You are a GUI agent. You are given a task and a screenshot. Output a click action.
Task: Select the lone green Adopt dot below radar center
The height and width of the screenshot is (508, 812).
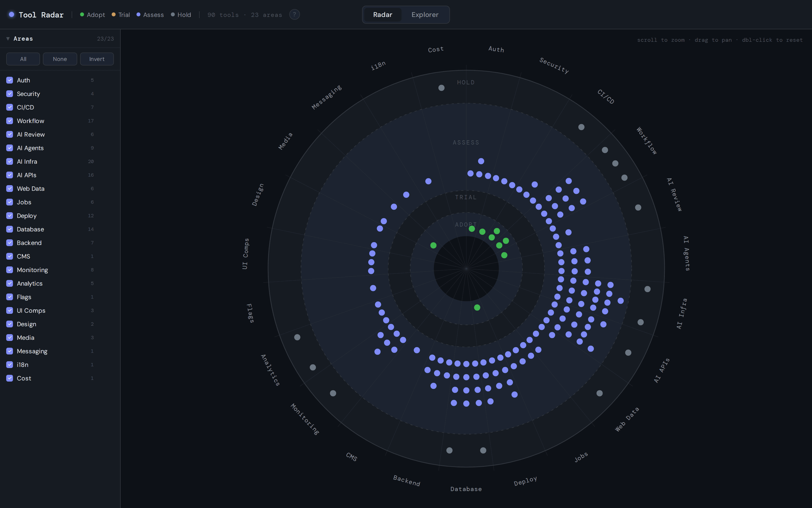point(477,307)
